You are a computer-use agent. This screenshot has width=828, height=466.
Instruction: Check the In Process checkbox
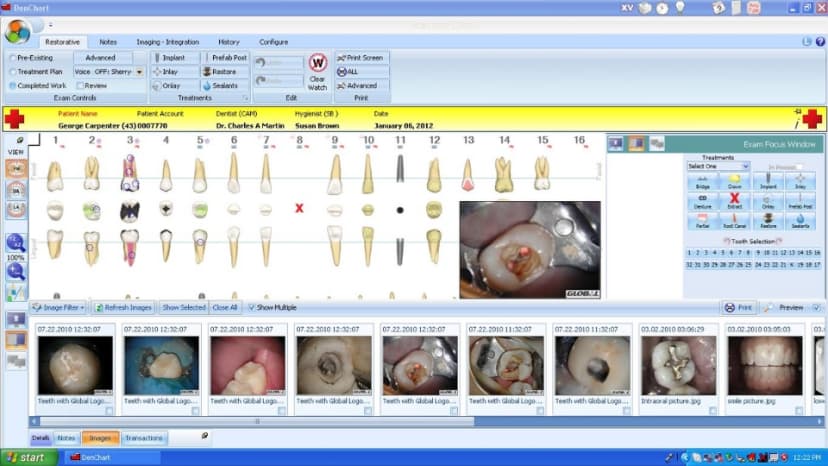[x=799, y=167]
